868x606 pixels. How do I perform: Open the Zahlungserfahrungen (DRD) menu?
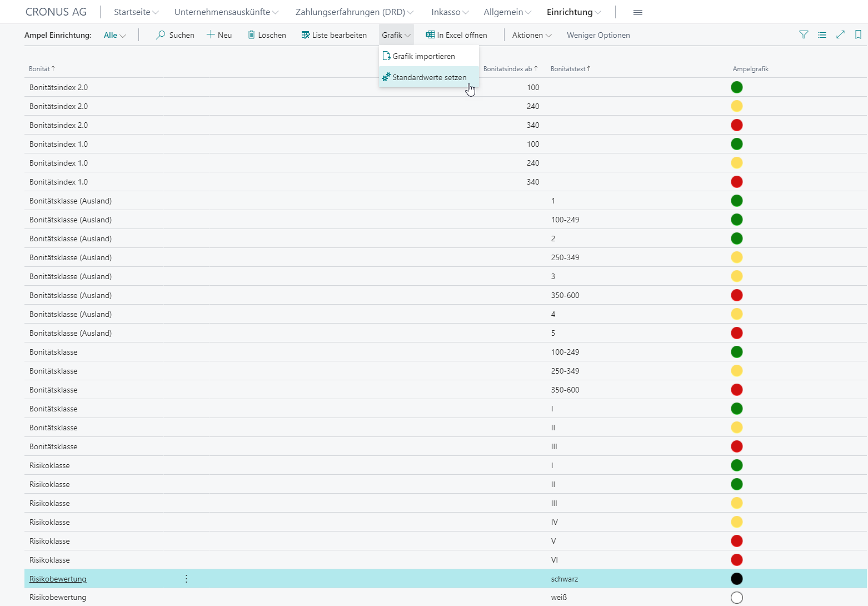click(354, 12)
